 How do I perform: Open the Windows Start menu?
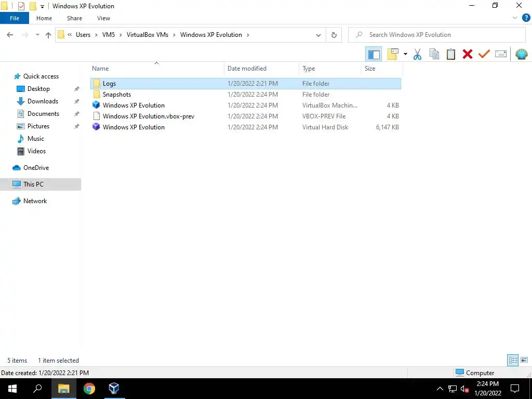click(x=12, y=389)
